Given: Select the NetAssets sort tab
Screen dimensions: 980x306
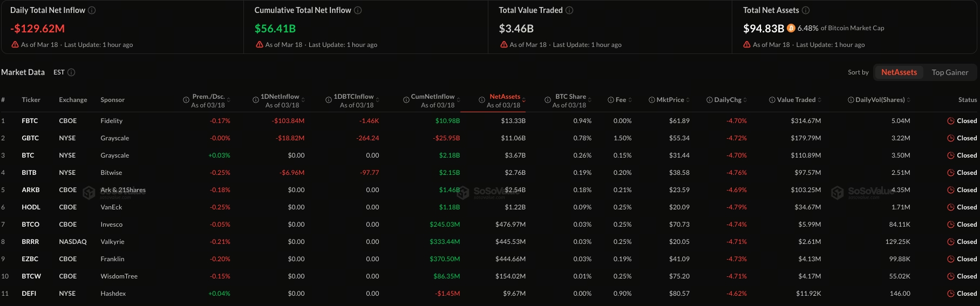Looking at the screenshot, I should (899, 72).
